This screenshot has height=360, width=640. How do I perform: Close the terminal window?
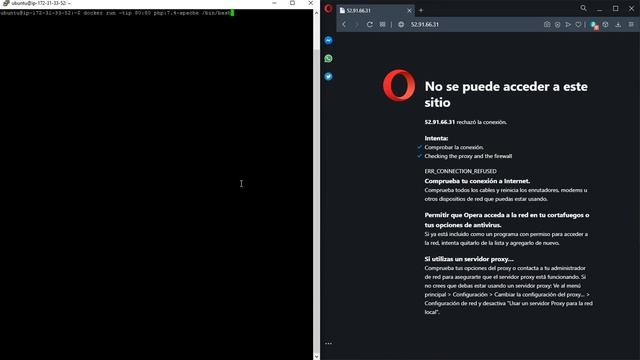click(x=310, y=3)
